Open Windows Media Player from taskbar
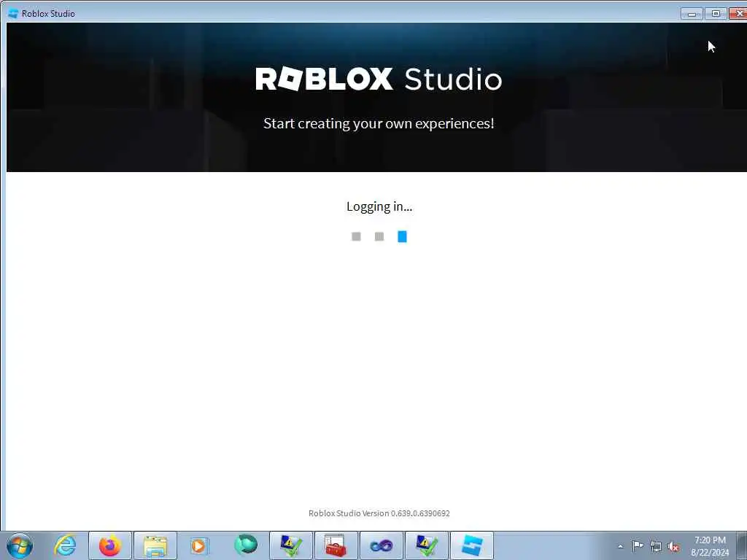Screen dimensions: 747x560 pos(200,545)
